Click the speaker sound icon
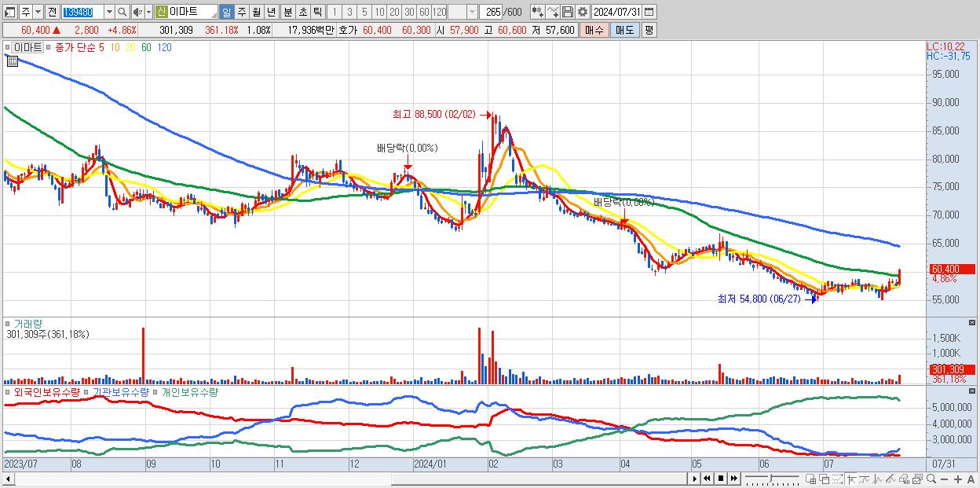Image resolution: width=980 pixels, height=488 pixels. (x=137, y=12)
